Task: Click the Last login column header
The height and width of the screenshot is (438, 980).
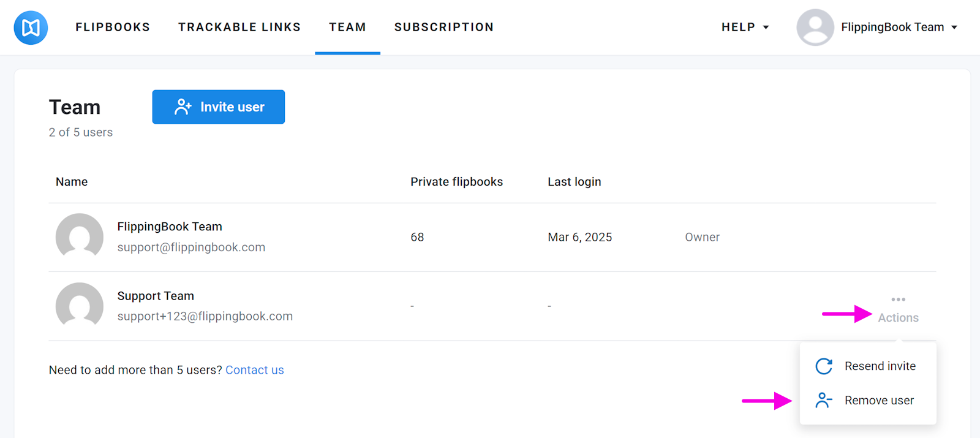Action: tap(575, 182)
